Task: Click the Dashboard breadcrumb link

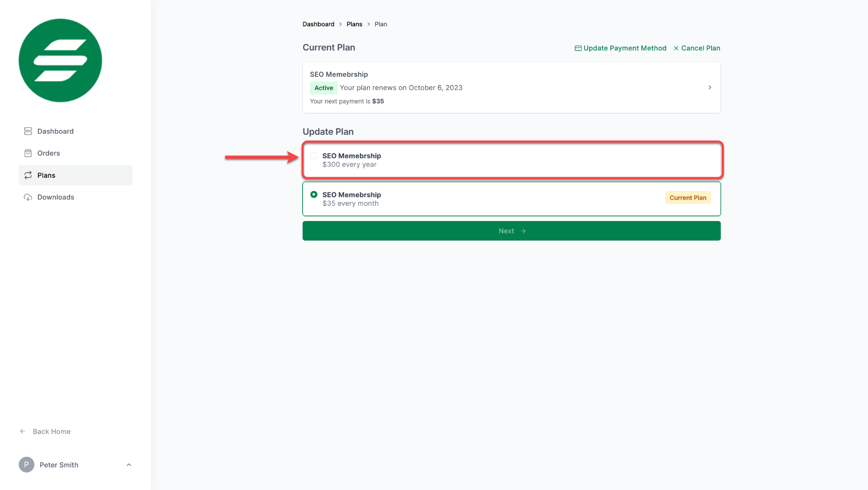Action: pos(318,24)
